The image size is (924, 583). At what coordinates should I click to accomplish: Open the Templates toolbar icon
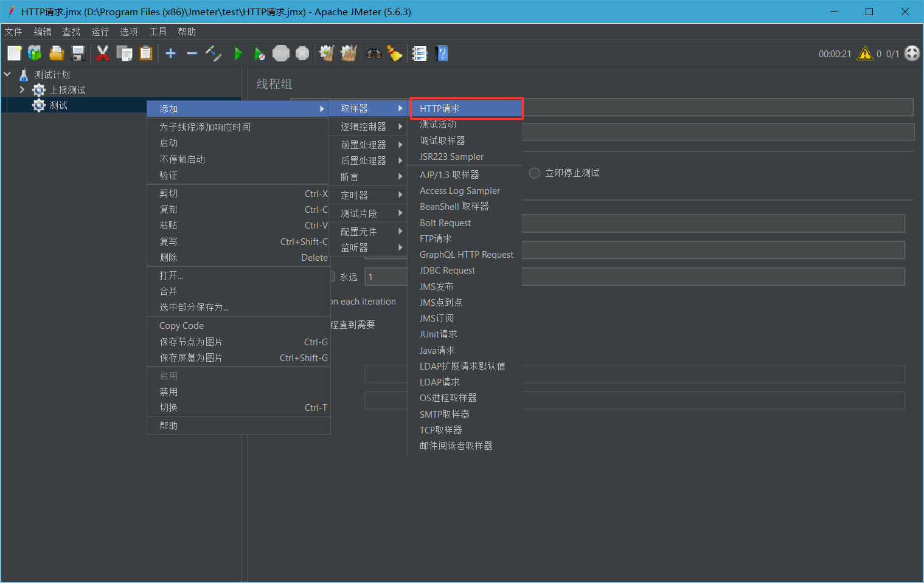35,53
